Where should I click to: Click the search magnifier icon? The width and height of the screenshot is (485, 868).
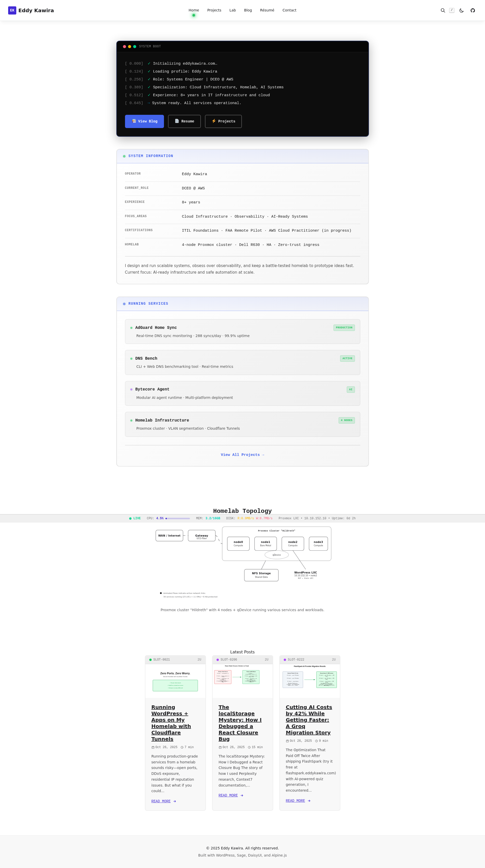pos(442,10)
